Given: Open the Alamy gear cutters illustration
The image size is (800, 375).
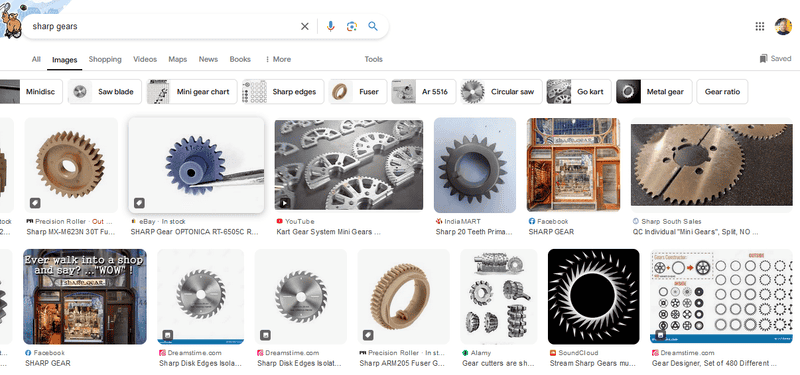Looking at the screenshot, I should pyautogui.click(x=498, y=296).
